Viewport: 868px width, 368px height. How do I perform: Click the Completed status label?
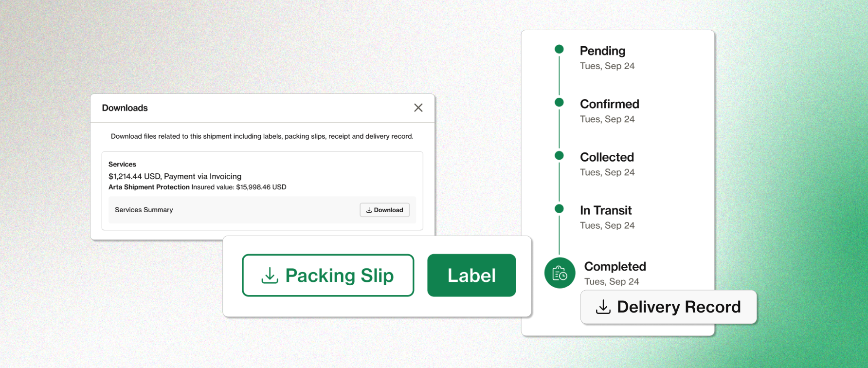615,266
